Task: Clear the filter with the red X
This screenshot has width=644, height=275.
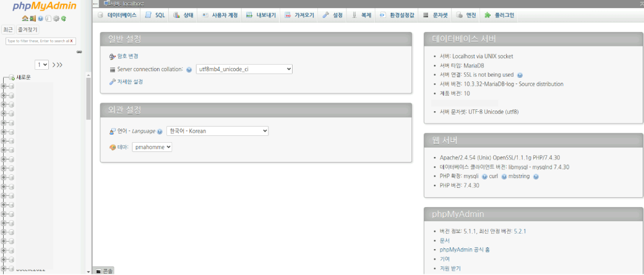Action: pos(72,41)
